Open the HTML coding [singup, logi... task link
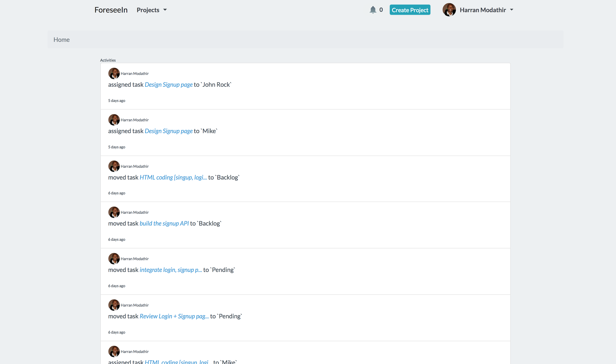This screenshot has height=364, width=616. coord(173,177)
